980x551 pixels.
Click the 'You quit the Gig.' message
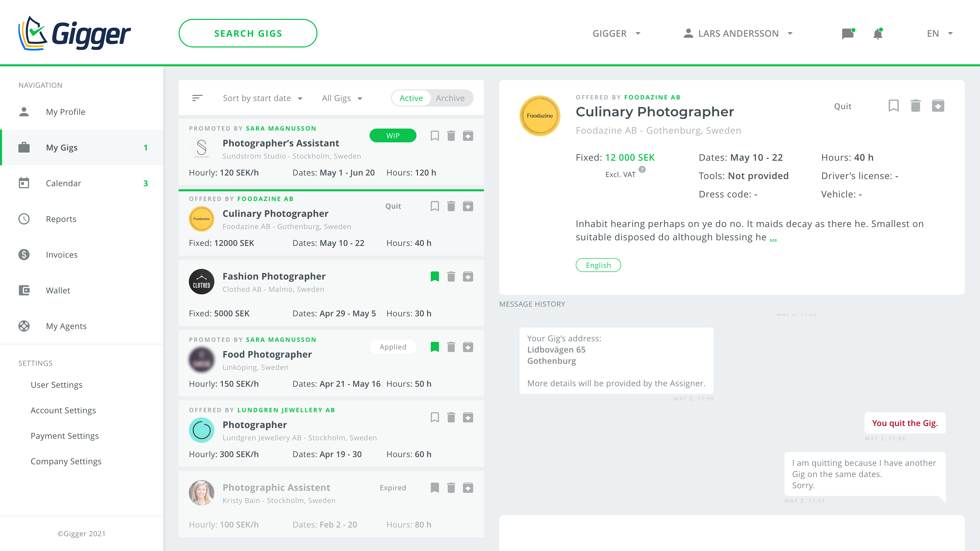(x=905, y=423)
